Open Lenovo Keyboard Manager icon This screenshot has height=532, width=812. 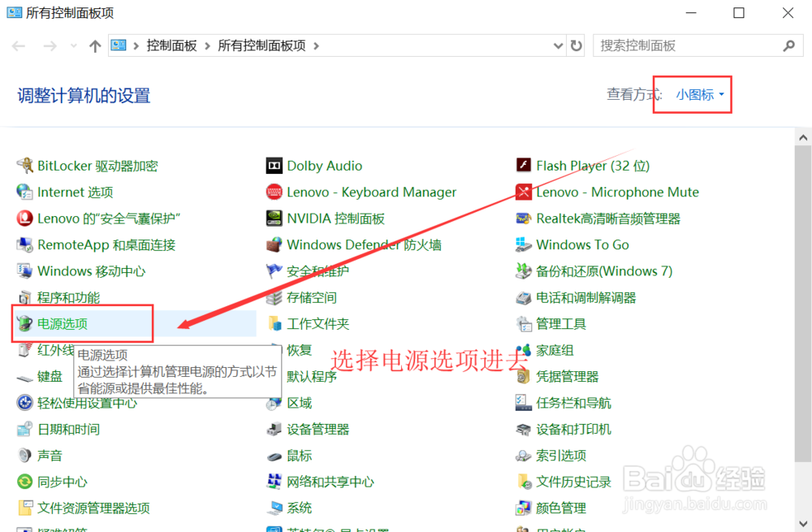tap(274, 192)
